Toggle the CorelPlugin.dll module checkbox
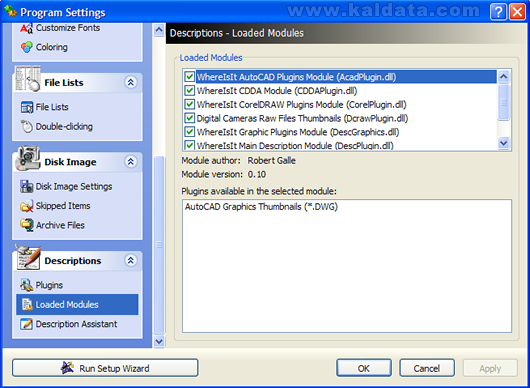The height and width of the screenshot is (388, 530). (x=190, y=104)
